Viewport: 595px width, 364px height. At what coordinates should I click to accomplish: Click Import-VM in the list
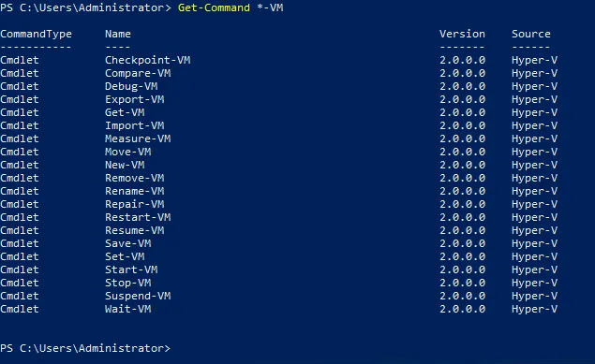tap(134, 125)
